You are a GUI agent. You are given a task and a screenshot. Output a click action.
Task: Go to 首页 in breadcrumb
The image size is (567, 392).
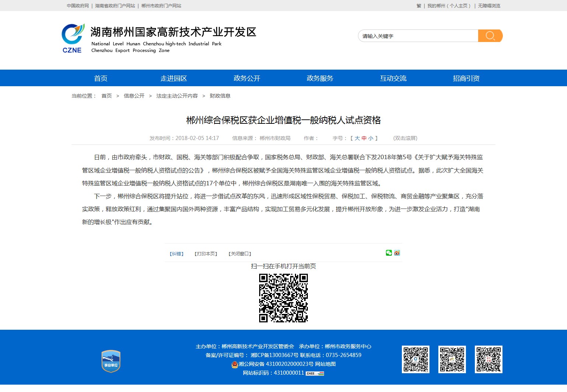[107, 96]
